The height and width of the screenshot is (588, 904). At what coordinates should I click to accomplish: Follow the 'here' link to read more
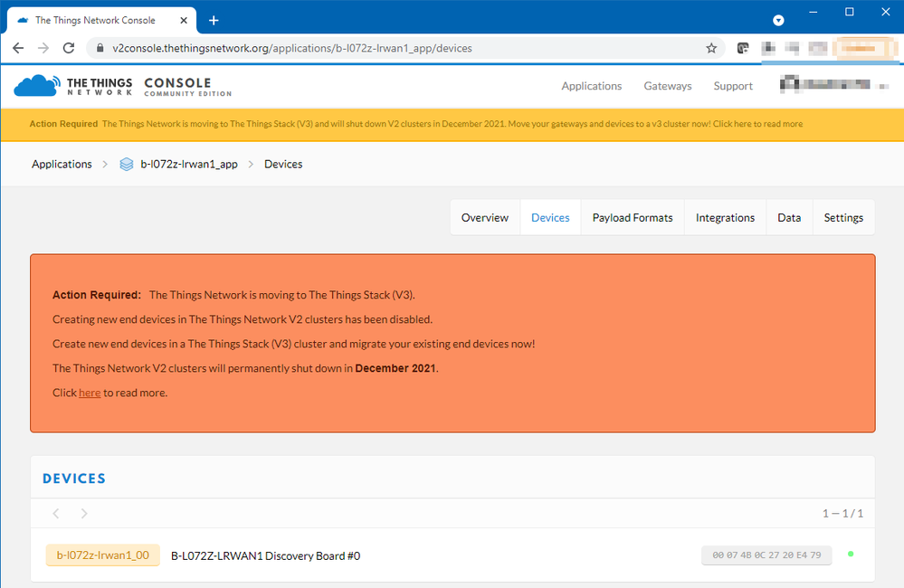coord(90,393)
